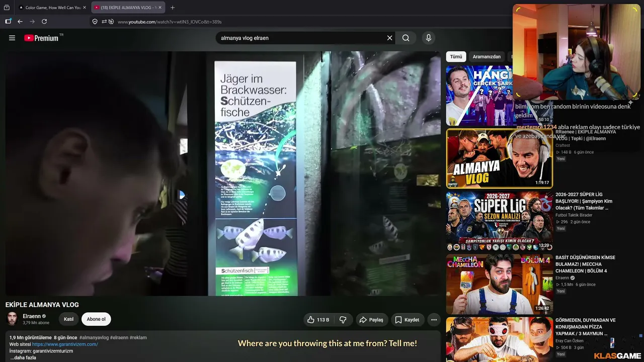Dislike the video with thumbs down
The height and width of the screenshot is (362, 644).
(343, 320)
